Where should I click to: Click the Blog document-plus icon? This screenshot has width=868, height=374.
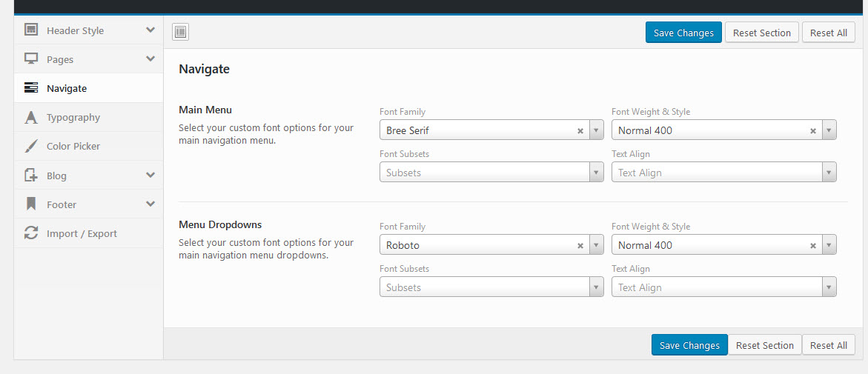click(31, 176)
